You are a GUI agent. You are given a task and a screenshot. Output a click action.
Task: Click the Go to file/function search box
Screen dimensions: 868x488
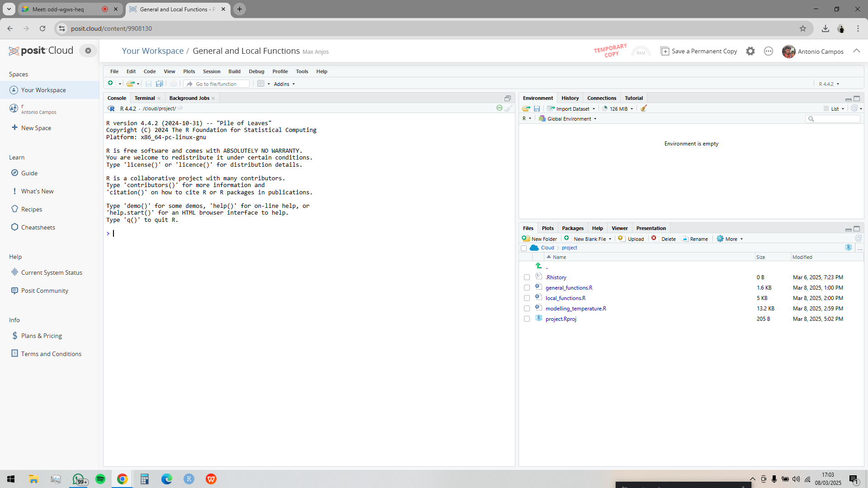217,84
